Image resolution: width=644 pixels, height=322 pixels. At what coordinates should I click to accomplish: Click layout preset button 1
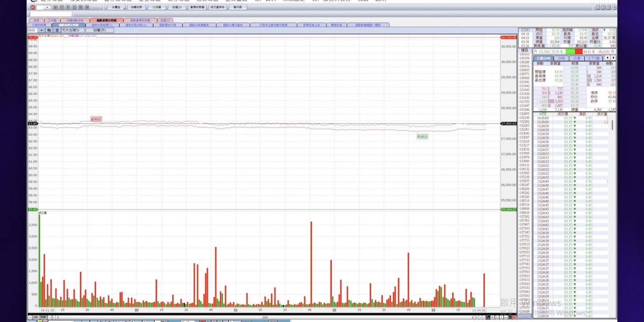click(x=598, y=7)
